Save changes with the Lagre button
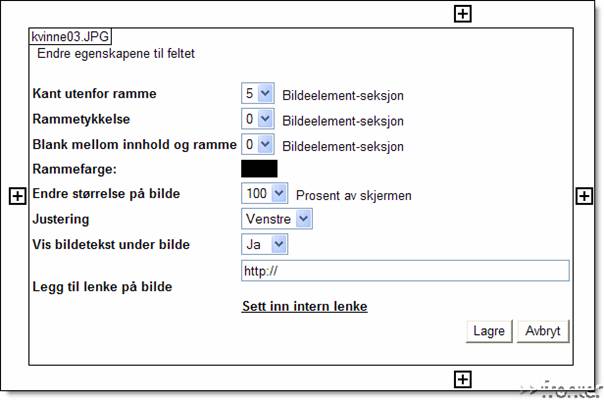This screenshot has width=604, height=400. [x=489, y=331]
